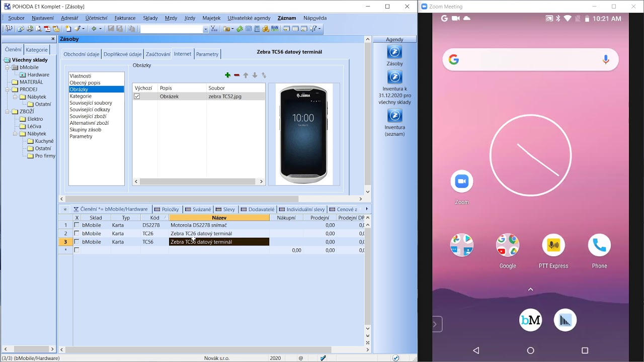Click the images list horizontal scrollbar
644x362 pixels.
[199, 182]
